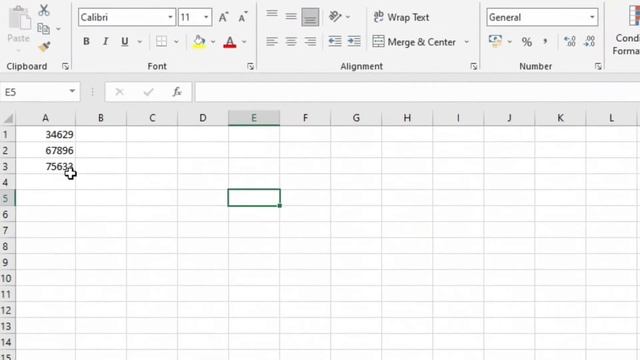Click the Orientation angled text icon
This screenshot has width=640, height=360.
[335, 16]
